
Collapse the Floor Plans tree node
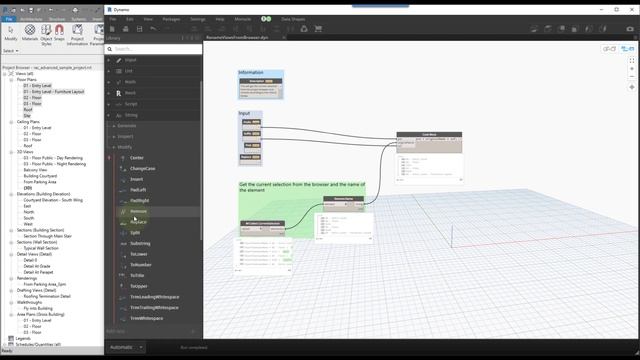11,80
